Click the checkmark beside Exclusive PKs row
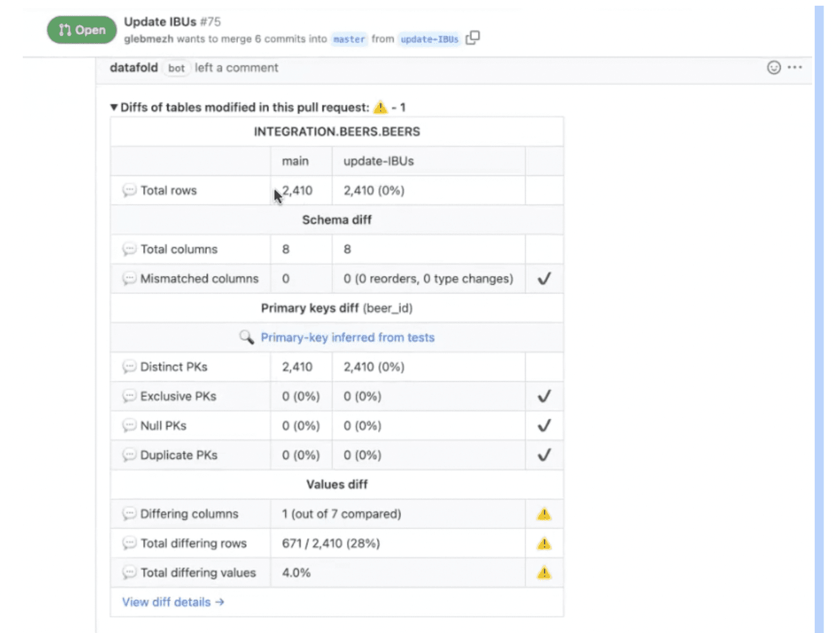 [543, 396]
